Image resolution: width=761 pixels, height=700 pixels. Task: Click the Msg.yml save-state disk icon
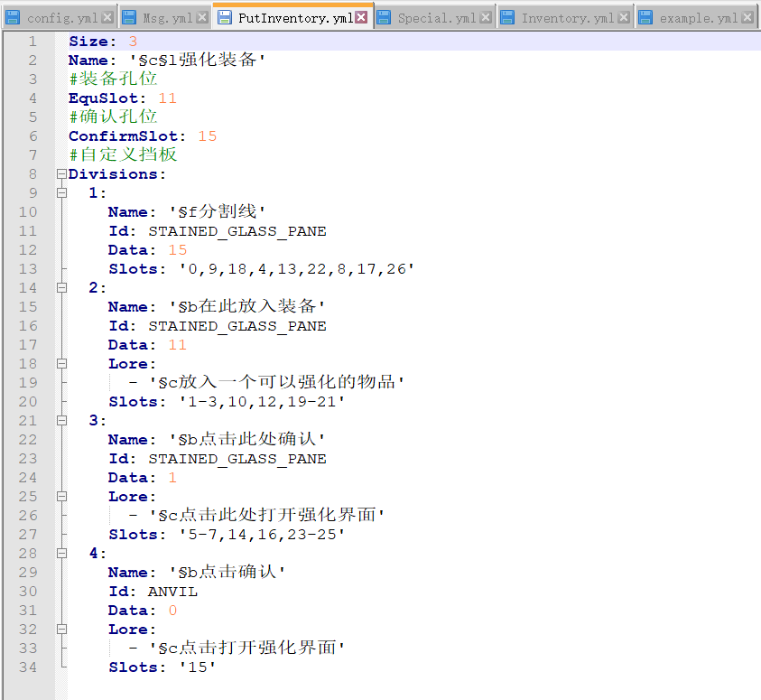(x=129, y=17)
